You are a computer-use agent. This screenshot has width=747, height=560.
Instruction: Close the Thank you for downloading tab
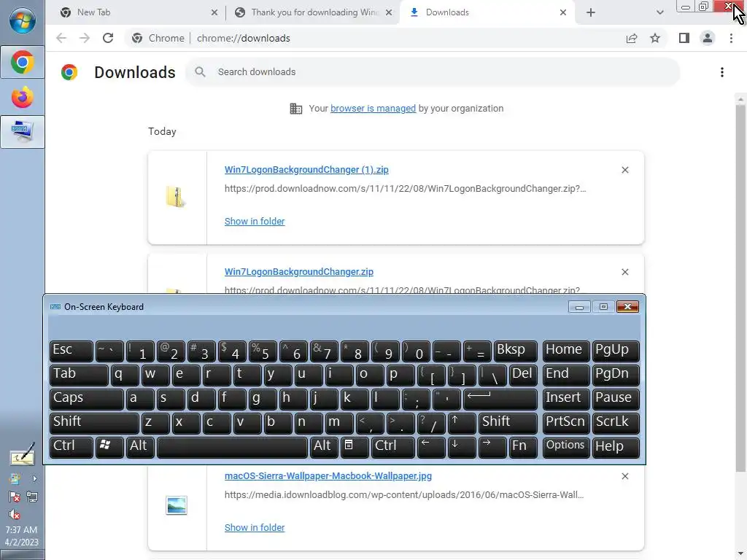pyautogui.click(x=390, y=12)
